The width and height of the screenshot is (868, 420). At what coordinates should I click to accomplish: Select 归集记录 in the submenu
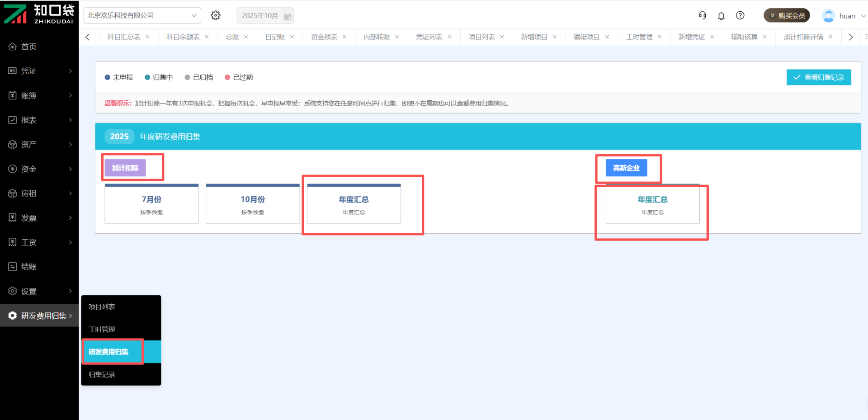pyautogui.click(x=102, y=374)
